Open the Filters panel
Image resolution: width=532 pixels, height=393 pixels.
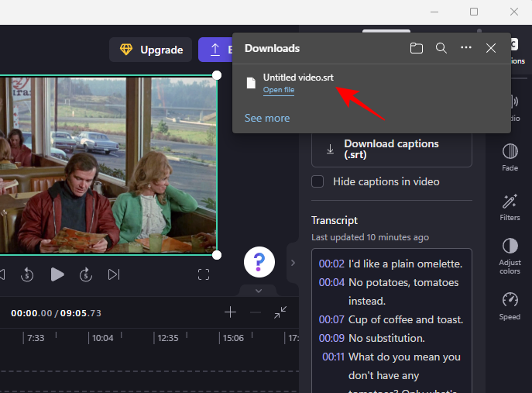510,207
